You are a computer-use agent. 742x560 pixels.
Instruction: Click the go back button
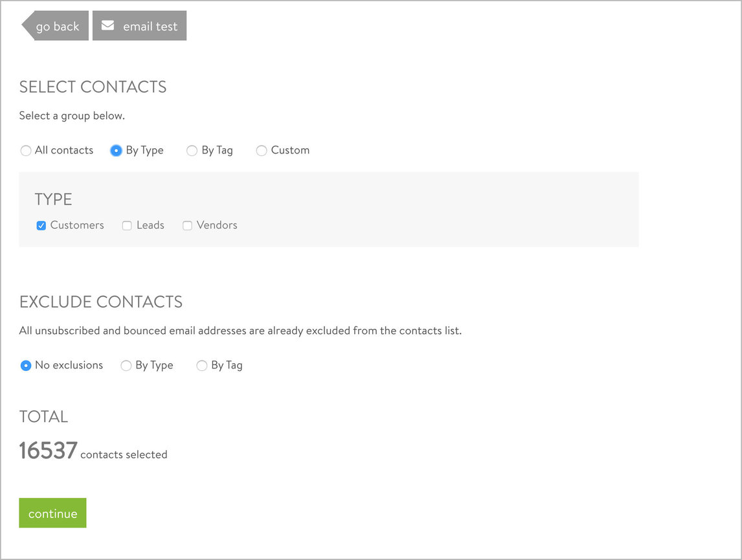[x=58, y=25]
